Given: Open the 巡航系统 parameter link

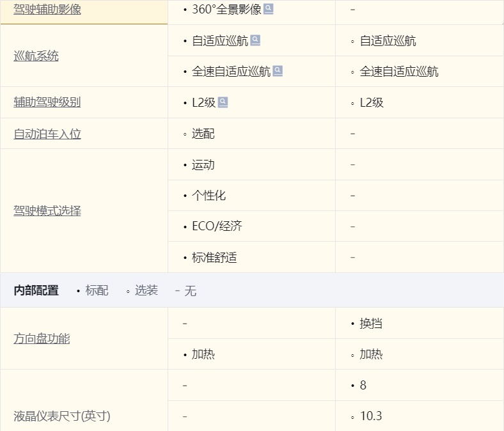Looking at the screenshot, I should point(36,56).
